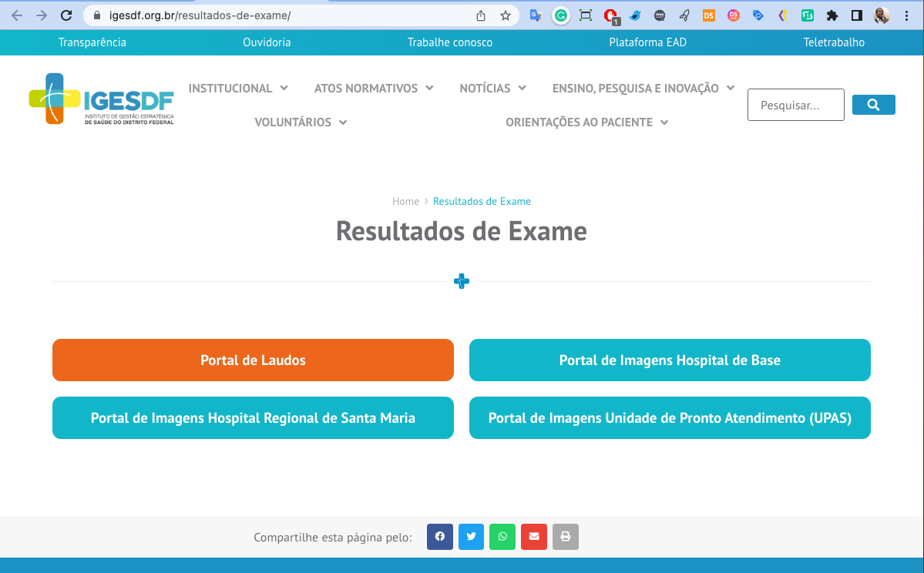Click the Home breadcrumb link
This screenshot has height=573, width=924.
click(x=405, y=201)
